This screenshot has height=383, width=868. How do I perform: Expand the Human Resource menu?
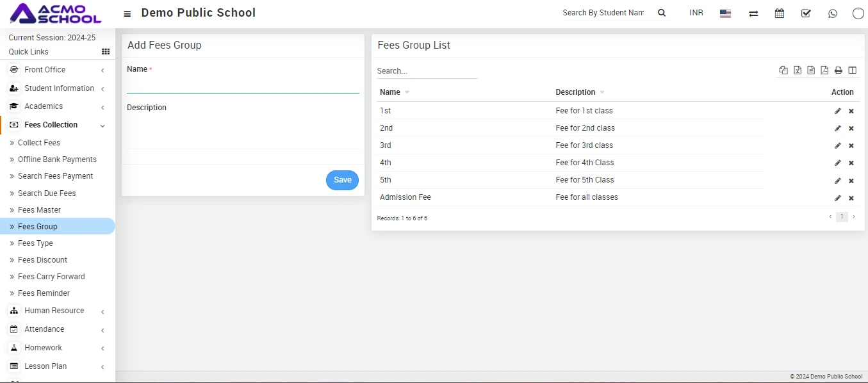coord(54,311)
